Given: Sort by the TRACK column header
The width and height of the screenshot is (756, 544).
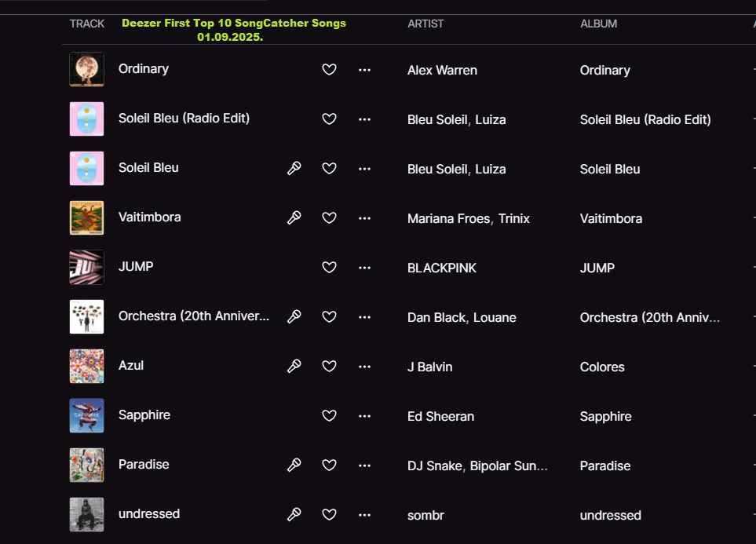Looking at the screenshot, I should coord(87,24).
